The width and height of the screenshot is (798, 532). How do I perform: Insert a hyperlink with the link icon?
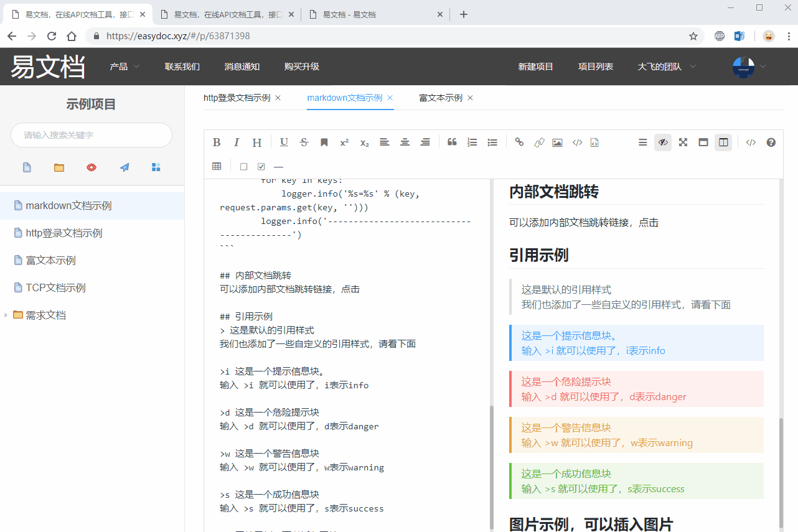520,142
